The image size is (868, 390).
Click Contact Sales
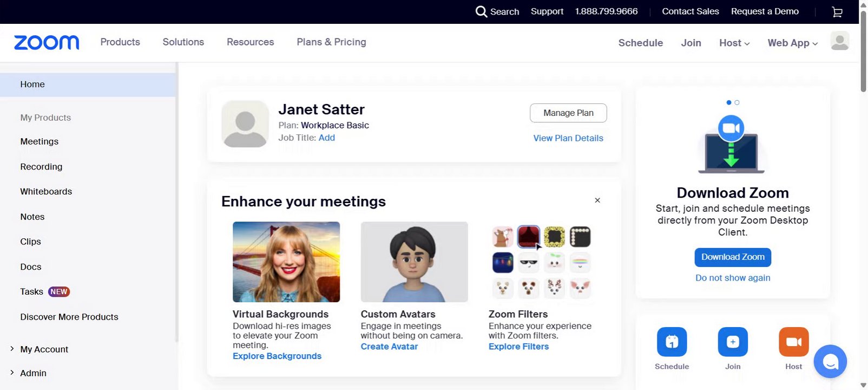(691, 11)
